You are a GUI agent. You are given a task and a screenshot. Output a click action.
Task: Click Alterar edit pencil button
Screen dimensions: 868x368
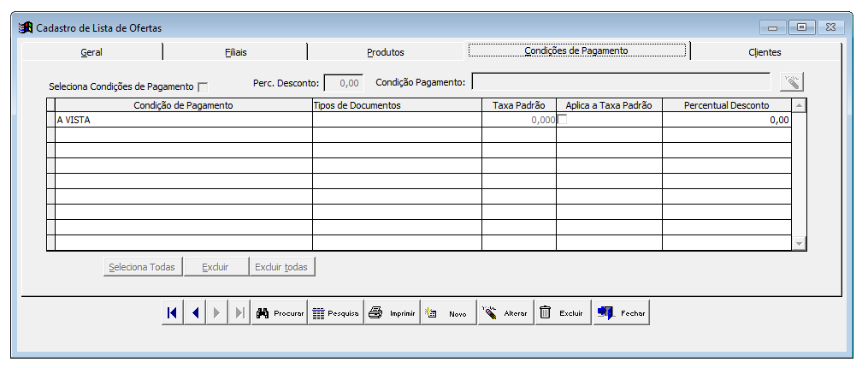click(506, 313)
